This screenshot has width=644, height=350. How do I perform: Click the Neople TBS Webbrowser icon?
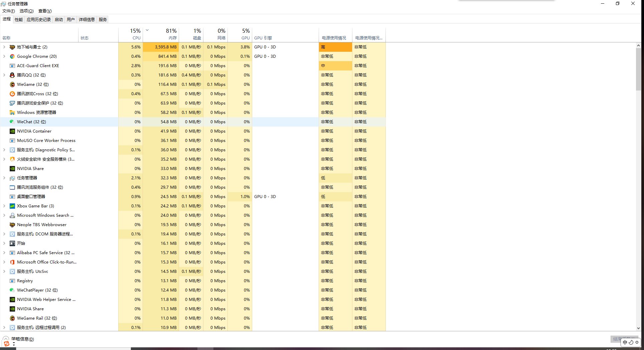[x=12, y=225]
